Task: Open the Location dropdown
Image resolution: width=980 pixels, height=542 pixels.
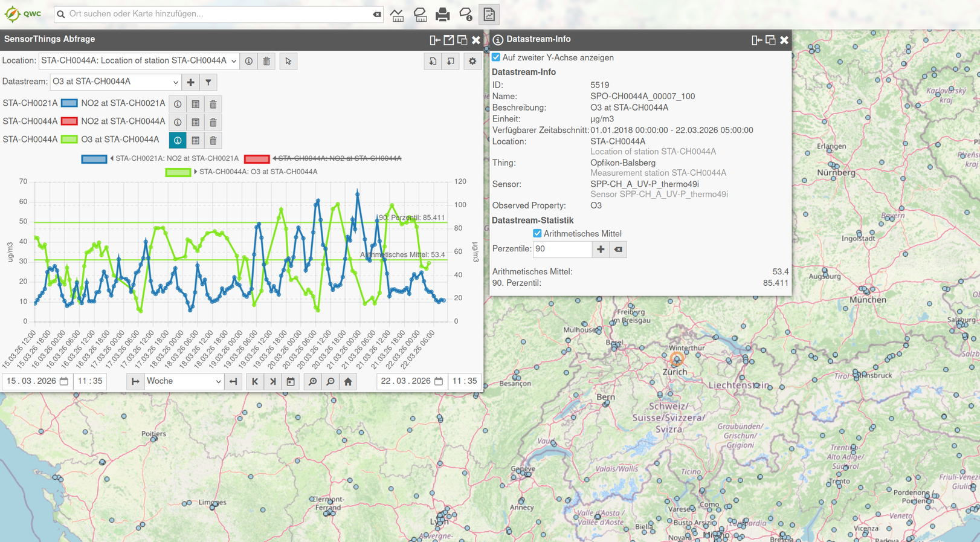Action: click(x=139, y=61)
